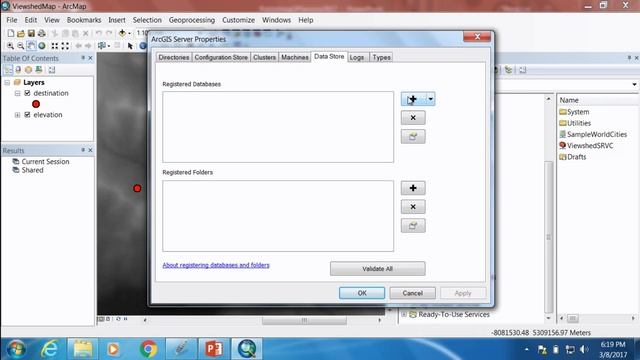Open the Drafts folder in Catalog
The width and height of the screenshot is (640, 360).
click(573, 157)
